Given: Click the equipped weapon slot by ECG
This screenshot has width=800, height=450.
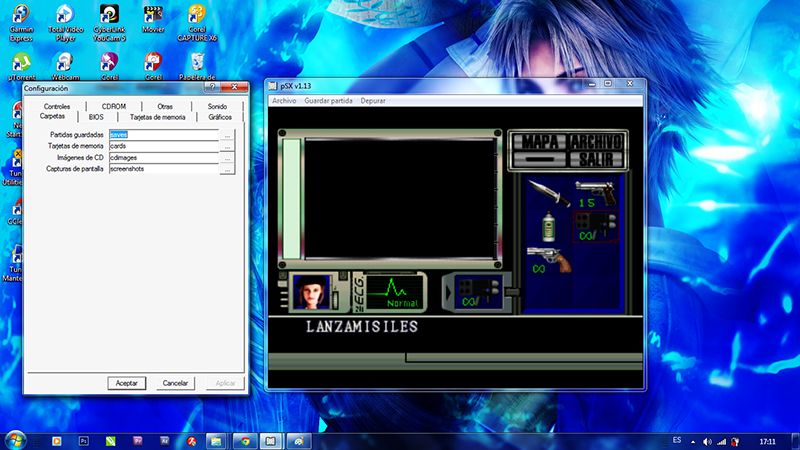Looking at the screenshot, I should [478, 292].
